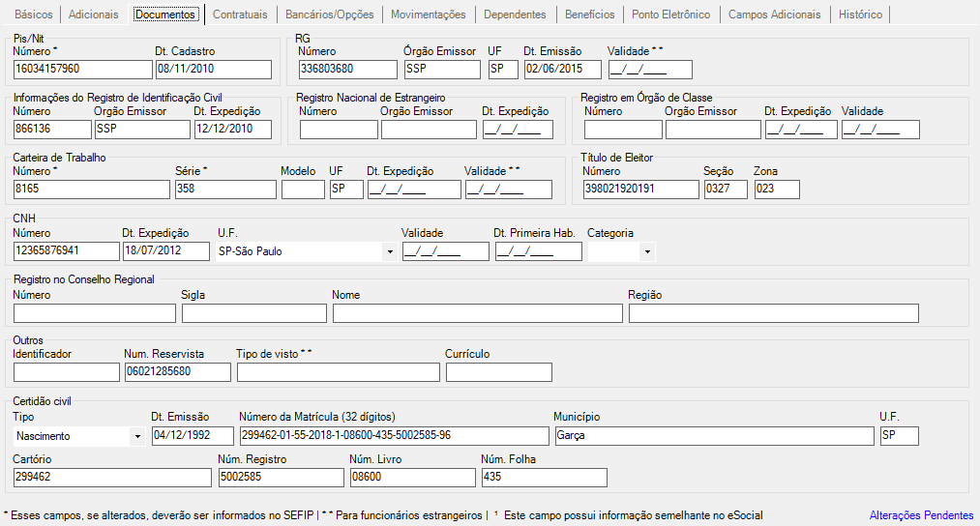Open the Contratuais tab

coord(240,15)
